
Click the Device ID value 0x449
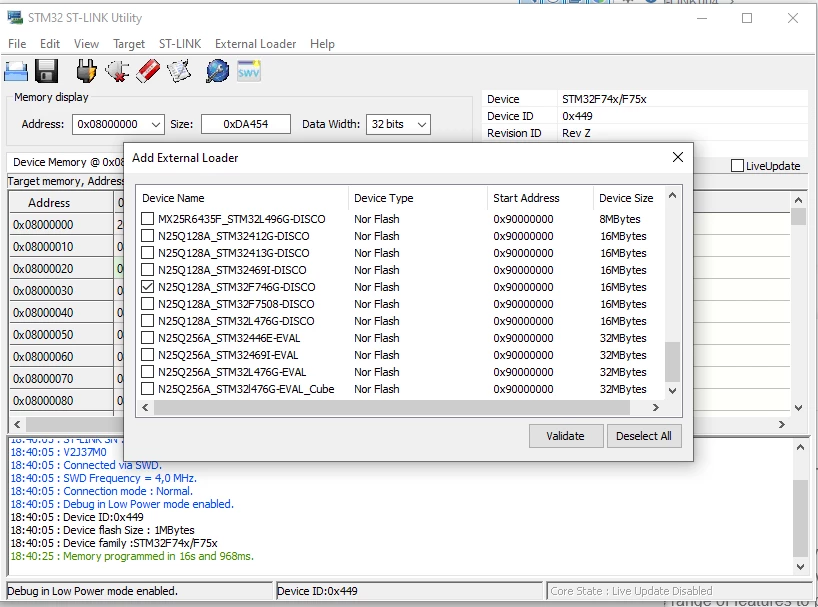coord(578,116)
